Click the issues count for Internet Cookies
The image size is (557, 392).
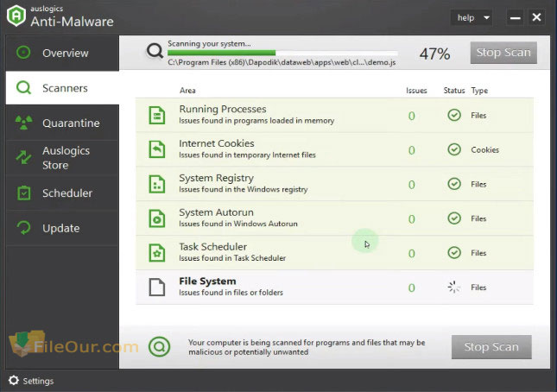411,150
